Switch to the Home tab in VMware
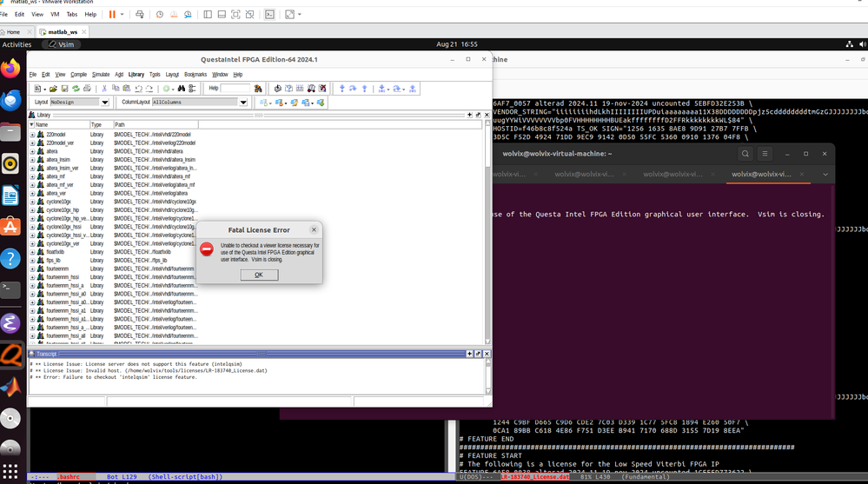868x484 pixels. (13, 32)
